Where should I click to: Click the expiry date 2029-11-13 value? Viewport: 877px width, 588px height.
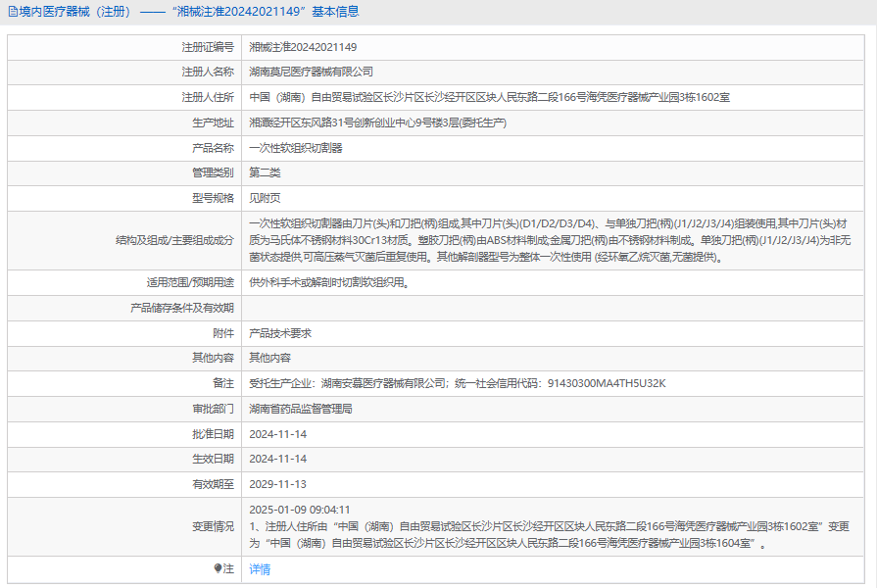point(278,484)
